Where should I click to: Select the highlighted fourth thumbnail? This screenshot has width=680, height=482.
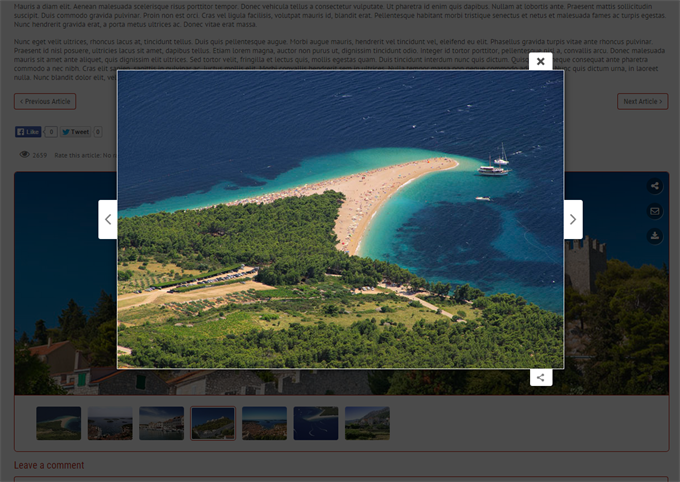[x=213, y=423]
